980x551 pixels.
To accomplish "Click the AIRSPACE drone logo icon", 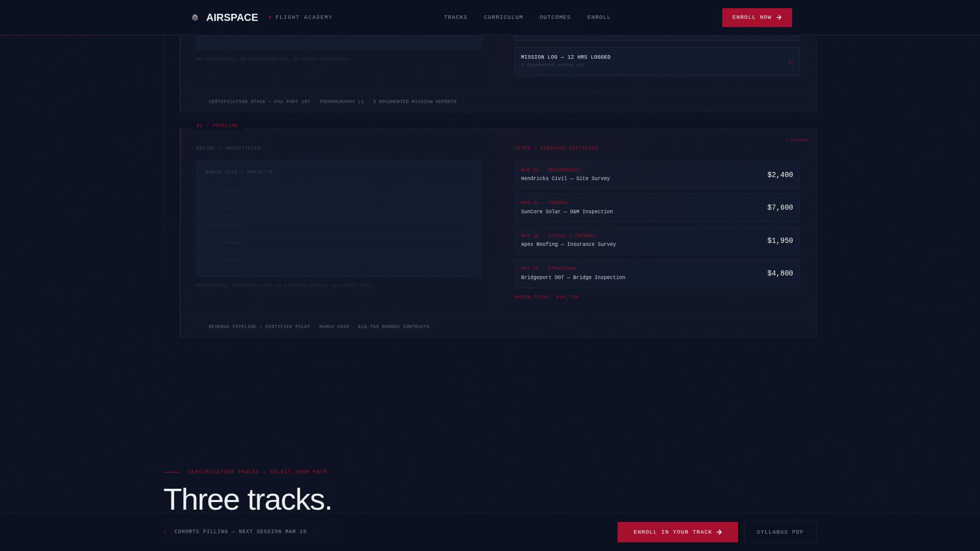I will tap(194, 17).
